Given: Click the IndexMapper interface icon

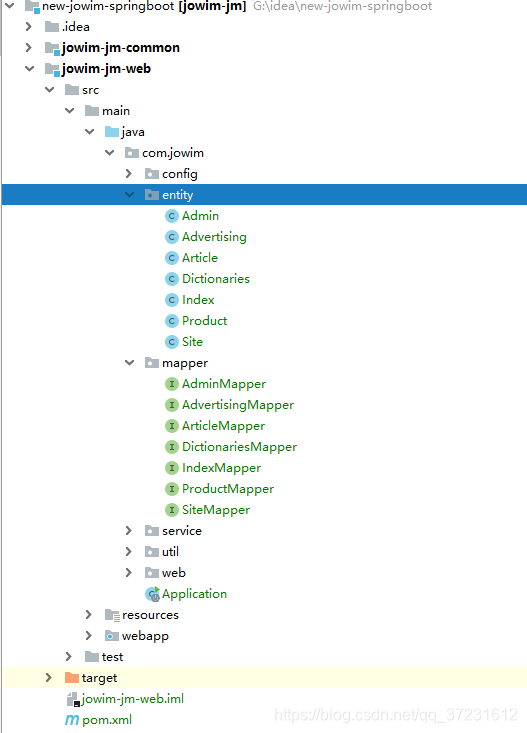Looking at the screenshot, I should [172, 468].
